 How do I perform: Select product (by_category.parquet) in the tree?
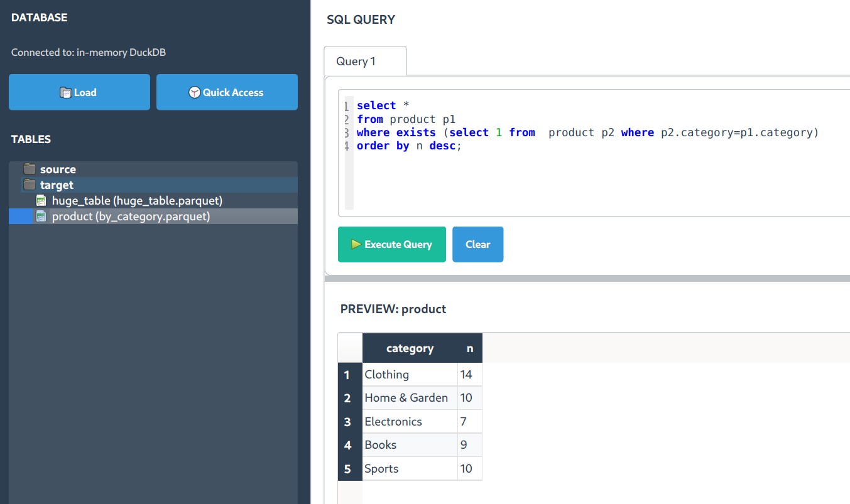pyautogui.click(x=132, y=216)
